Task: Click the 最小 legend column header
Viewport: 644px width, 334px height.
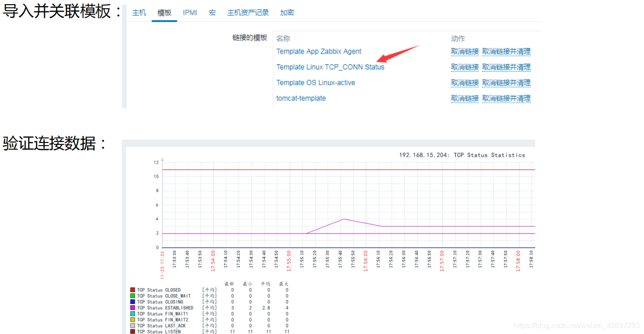Action: click(x=248, y=284)
